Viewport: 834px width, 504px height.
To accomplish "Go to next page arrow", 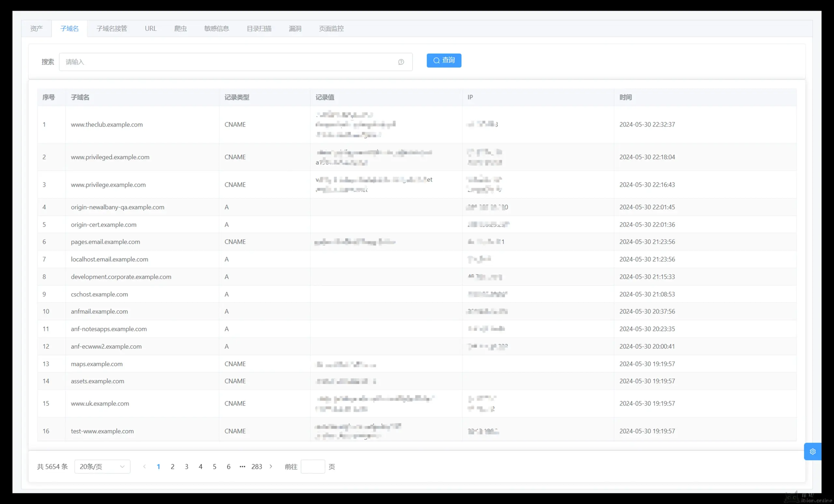I will click(271, 467).
